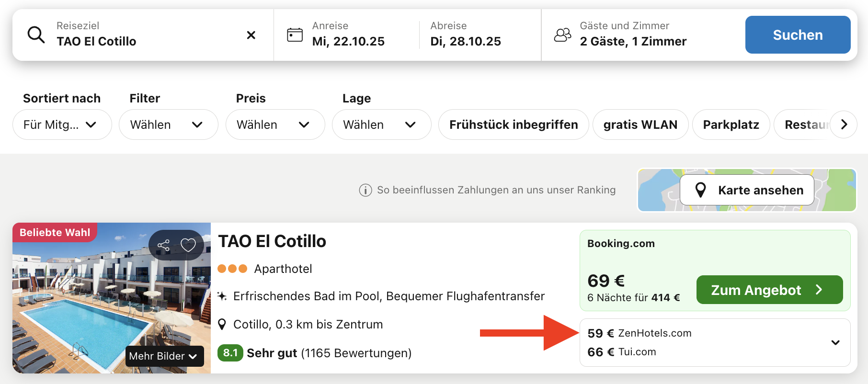Click Zum Angebot for Booking.com

point(769,290)
